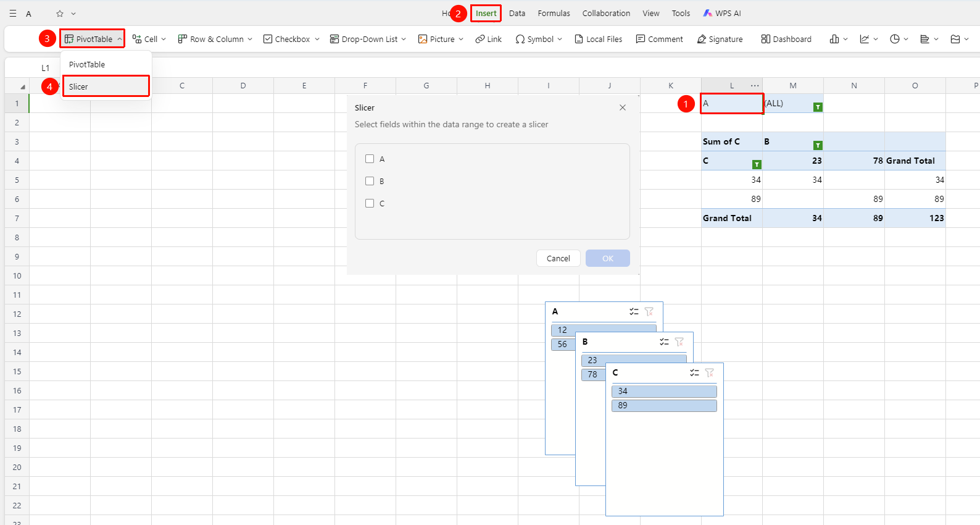This screenshot has width=980, height=525.
Task: Toggle value 12 in slicer A
Action: (x=604, y=329)
